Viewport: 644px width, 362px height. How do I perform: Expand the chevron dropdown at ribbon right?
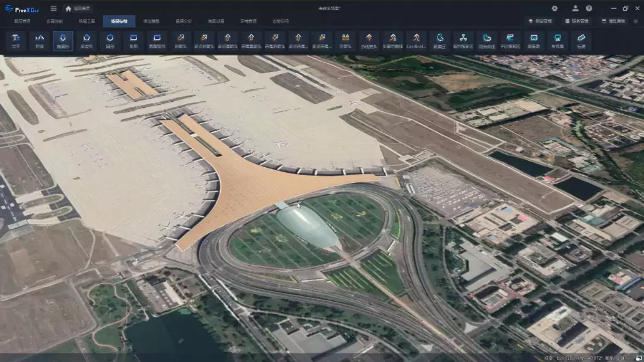pyautogui.click(x=636, y=21)
